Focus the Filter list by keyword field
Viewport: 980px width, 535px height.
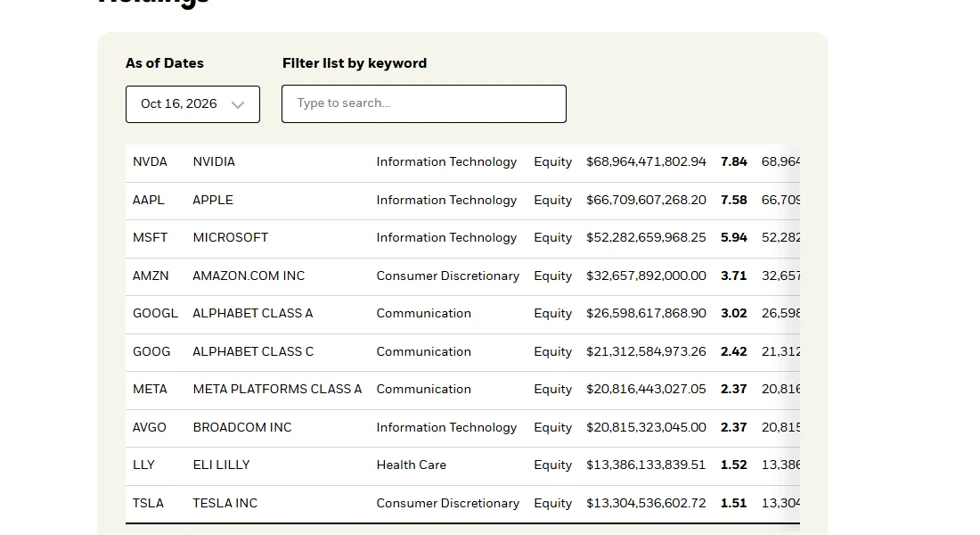(x=424, y=103)
